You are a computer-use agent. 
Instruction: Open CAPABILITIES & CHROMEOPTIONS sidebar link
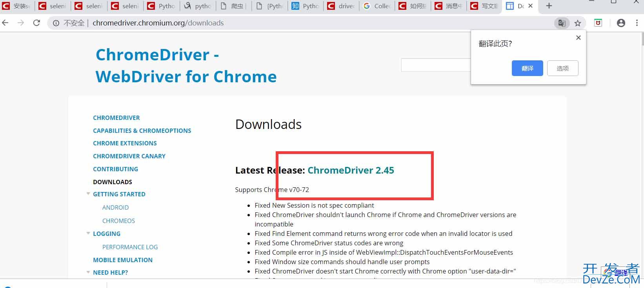(142, 130)
